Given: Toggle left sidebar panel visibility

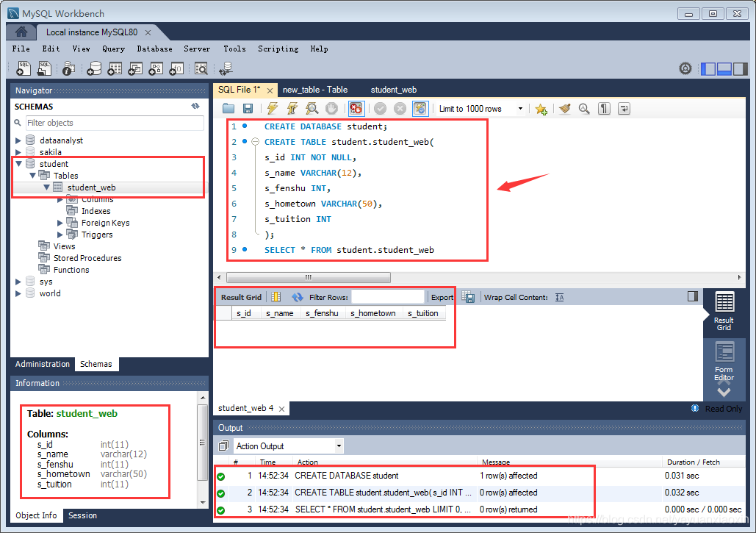Looking at the screenshot, I should pos(708,68).
